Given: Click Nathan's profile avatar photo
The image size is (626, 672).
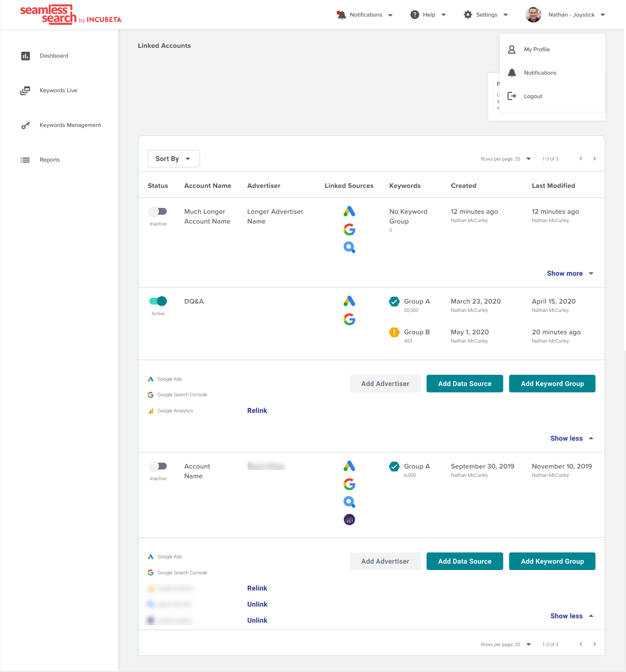Looking at the screenshot, I should coord(533,15).
